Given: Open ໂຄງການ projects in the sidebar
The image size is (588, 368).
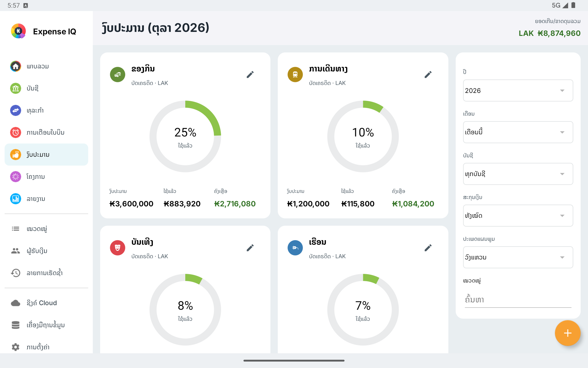Looking at the screenshot, I should [x=46, y=177].
